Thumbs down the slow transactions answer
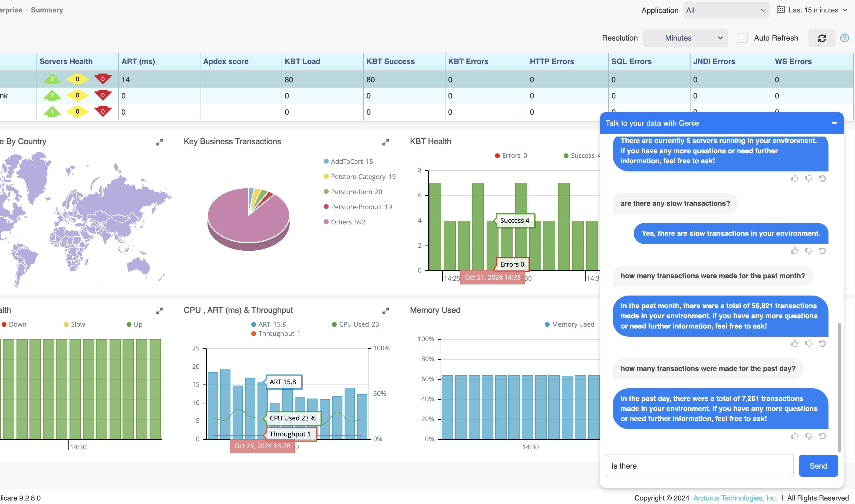The image size is (855, 504). (x=808, y=251)
